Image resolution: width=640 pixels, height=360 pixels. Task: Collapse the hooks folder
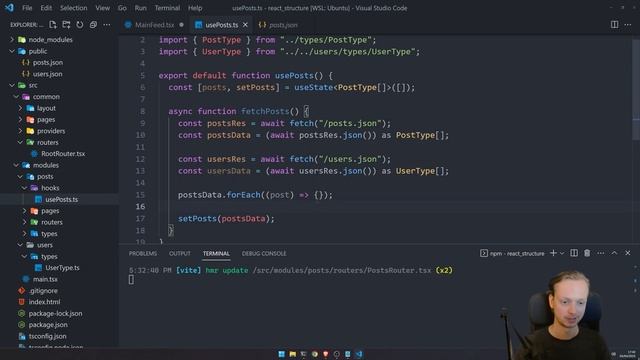point(50,188)
